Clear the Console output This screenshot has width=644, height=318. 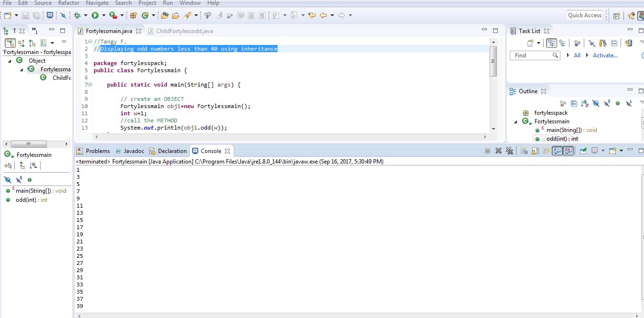tap(523, 151)
